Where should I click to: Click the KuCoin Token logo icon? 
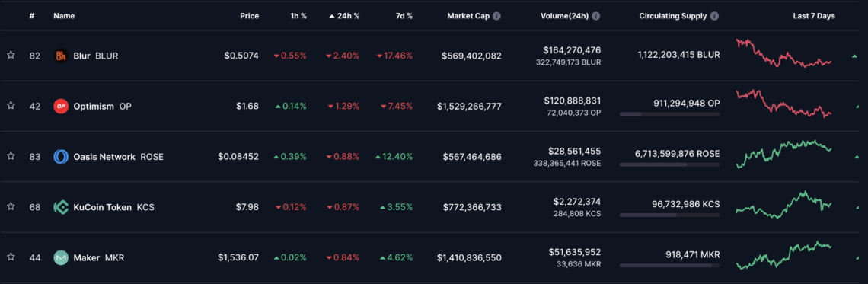pyautogui.click(x=61, y=207)
